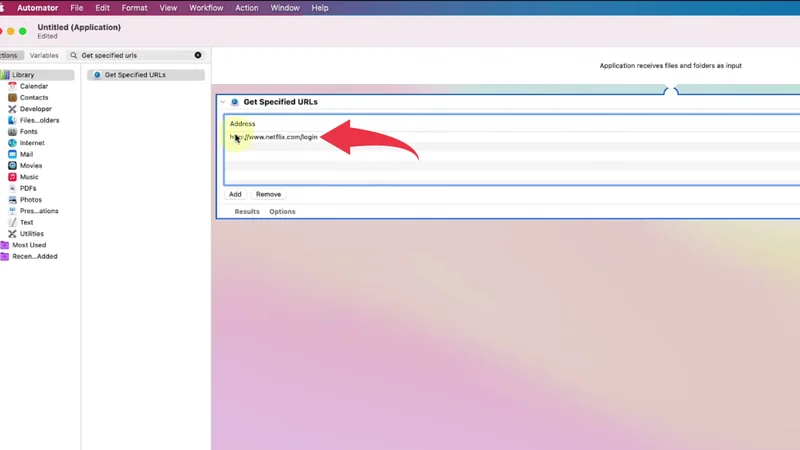Show the Options pane of the action
Viewport: 800px width, 450px height.
click(x=282, y=212)
